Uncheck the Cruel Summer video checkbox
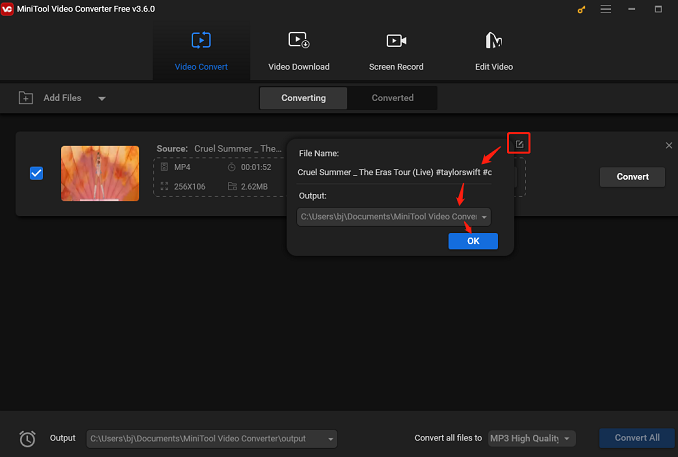This screenshot has height=457, width=678. (36, 173)
